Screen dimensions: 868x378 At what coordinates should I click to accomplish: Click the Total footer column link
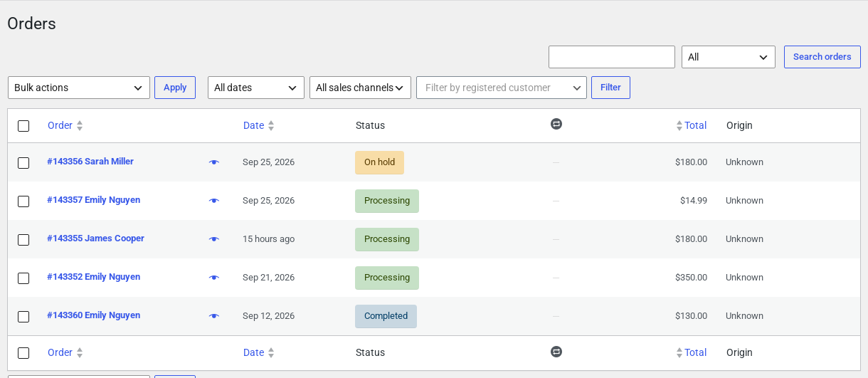[x=695, y=352]
